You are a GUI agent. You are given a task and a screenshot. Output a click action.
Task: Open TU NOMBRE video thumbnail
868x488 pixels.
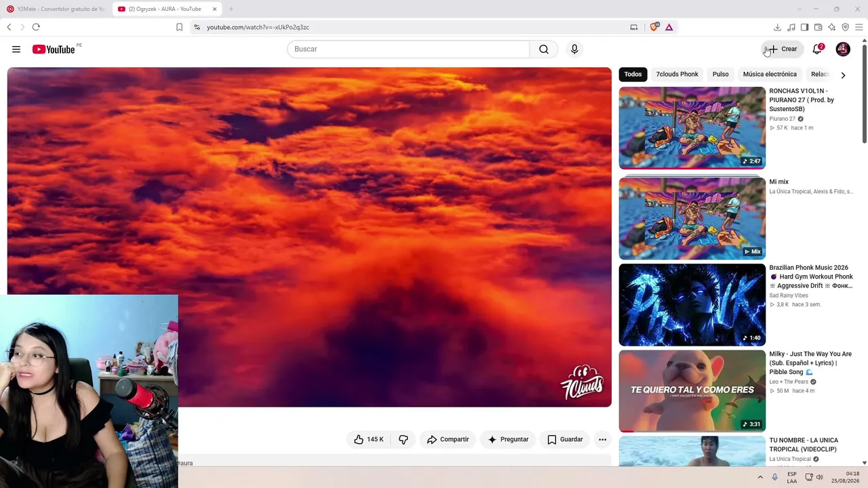(692, 451)
